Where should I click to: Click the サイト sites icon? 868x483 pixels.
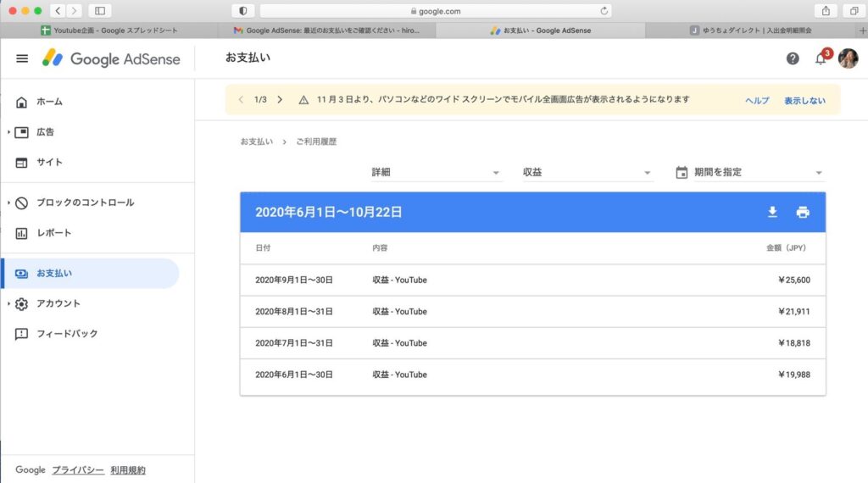(21, 163)
